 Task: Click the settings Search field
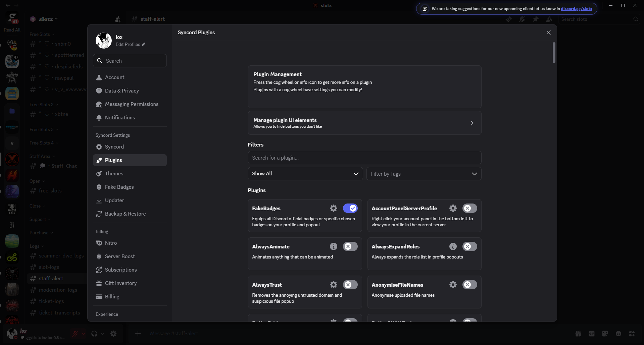click(x=130, y=61)
